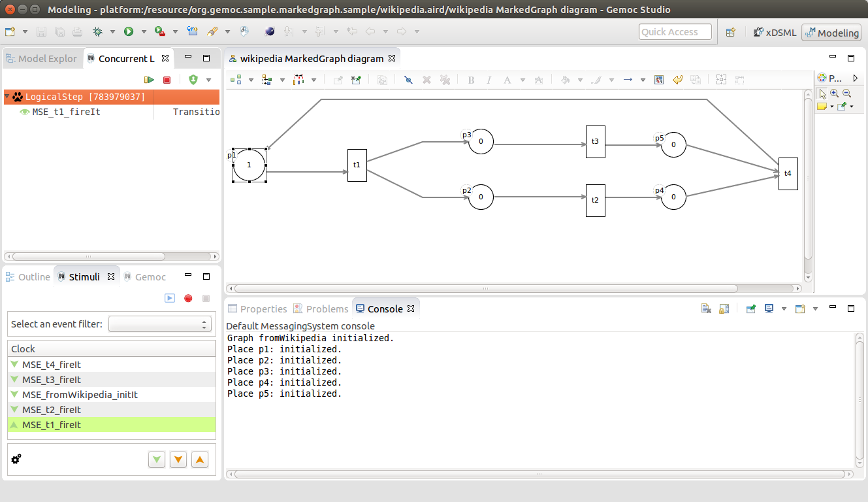This screenshot has width=868, height=502.
Task: Click the resume execution icon in Concurrent panel
Action: [x=150, y=80]
